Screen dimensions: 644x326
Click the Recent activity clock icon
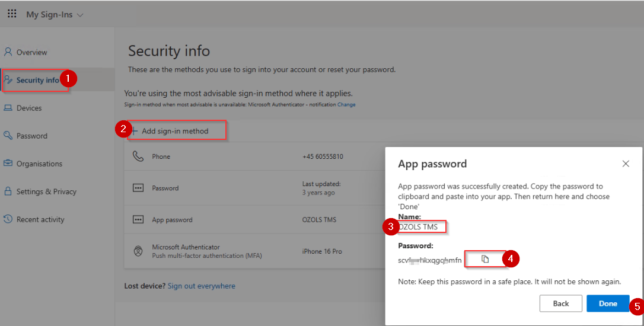[x=8, y=219]
